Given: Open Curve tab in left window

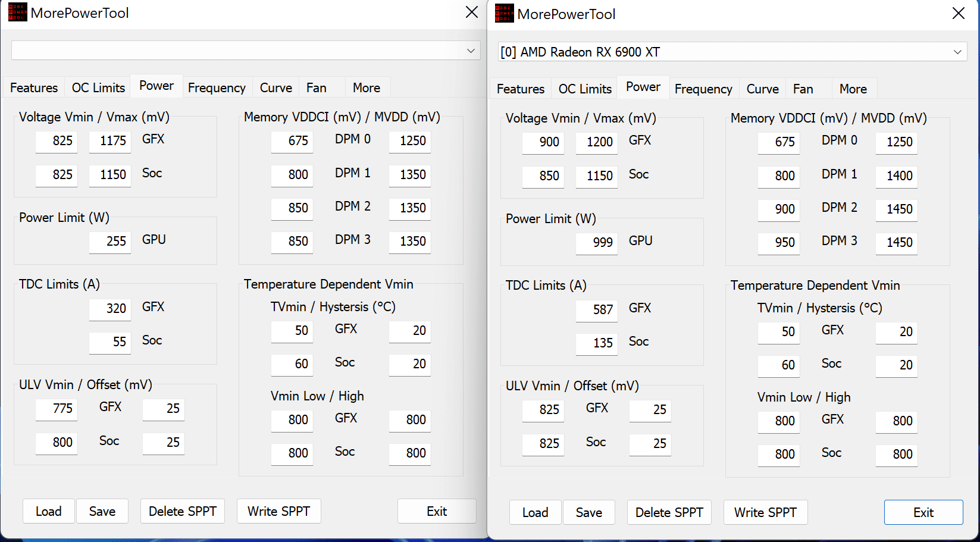Looking at the screenshot, I should 276,87.
